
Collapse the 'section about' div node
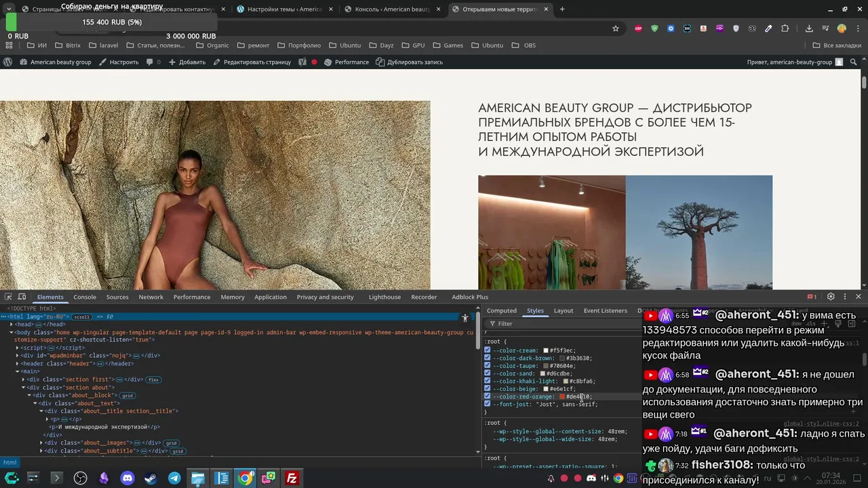coord(23,388)
